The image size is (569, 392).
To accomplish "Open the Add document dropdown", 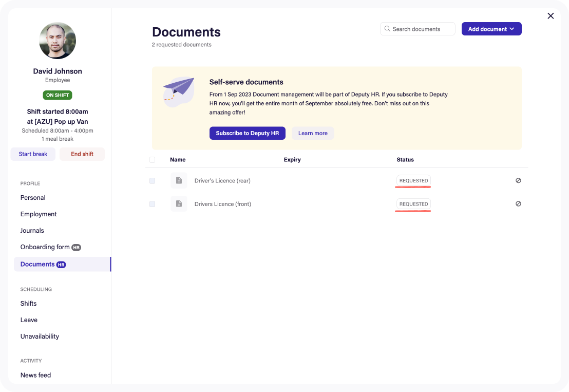I will 491,29.
